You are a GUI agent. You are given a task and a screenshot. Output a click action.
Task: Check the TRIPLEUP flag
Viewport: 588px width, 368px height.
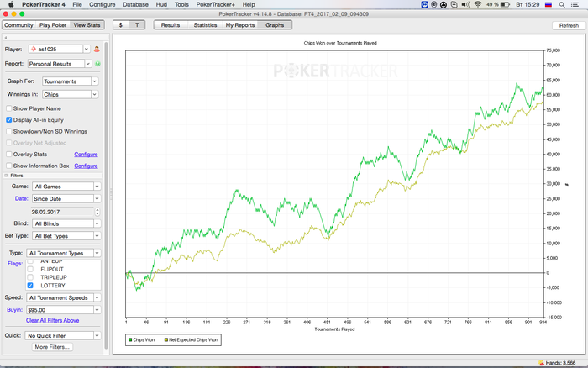[x=30, y=277]
